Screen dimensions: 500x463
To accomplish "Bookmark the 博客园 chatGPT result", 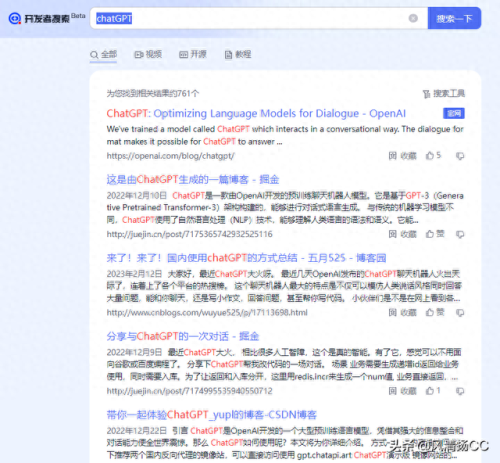I will tap(402, 312).
